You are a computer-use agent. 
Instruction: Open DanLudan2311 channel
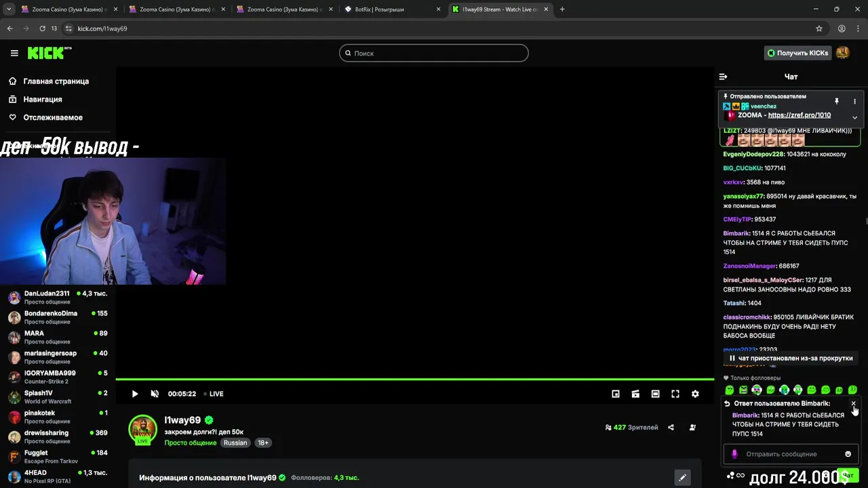click(58, 298)
